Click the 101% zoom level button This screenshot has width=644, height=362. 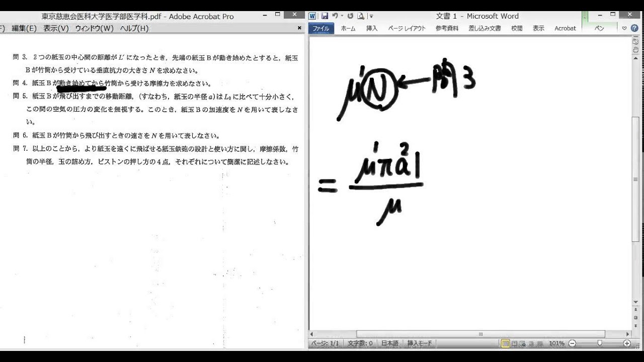(x=556, y=343)
